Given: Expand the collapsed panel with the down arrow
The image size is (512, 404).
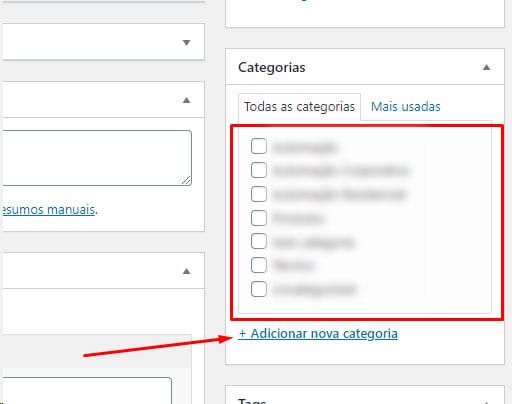Looking at the screenshot, I should click(x=187, y=42).
